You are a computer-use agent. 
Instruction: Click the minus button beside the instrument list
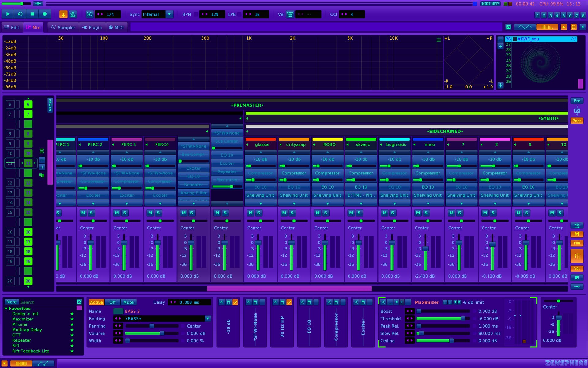[x=501, y=40]
